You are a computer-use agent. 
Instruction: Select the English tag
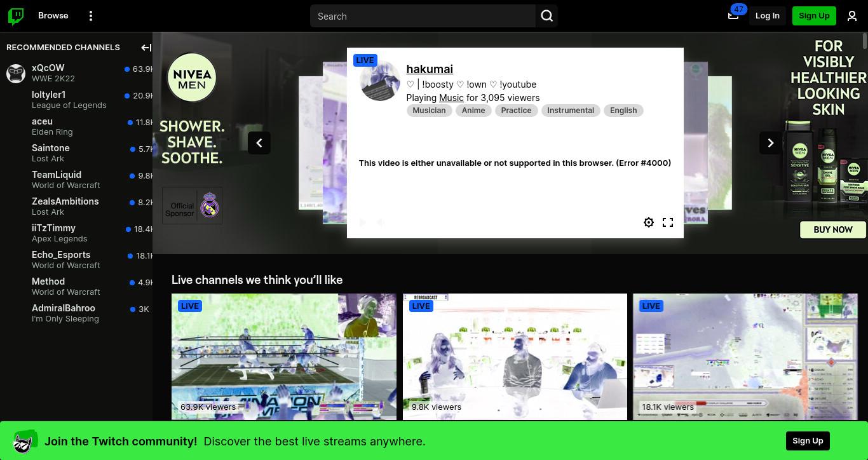coord(623,111)
